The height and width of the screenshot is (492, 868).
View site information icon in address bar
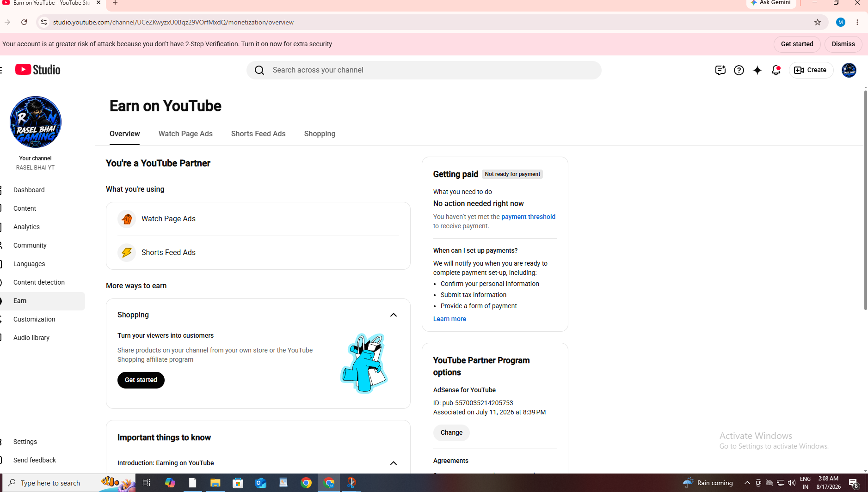coord(44,22)
